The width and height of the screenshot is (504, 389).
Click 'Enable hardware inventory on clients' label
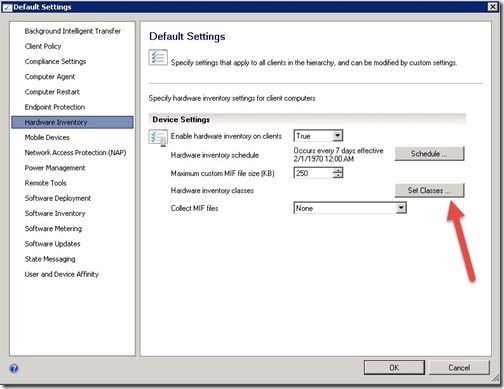[226, 136]
